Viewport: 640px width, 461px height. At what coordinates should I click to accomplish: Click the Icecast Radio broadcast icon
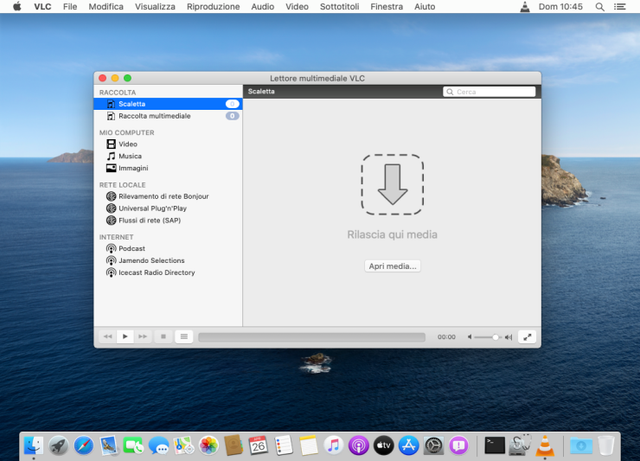[111, 273]
